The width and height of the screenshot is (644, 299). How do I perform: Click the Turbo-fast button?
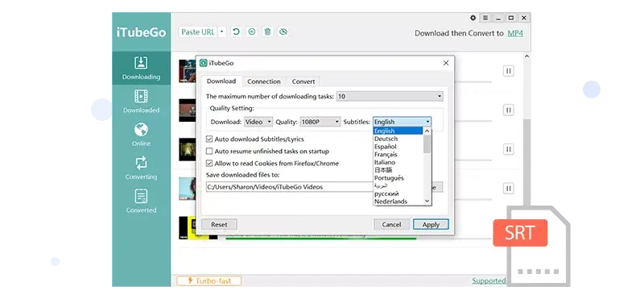(209, 281)
